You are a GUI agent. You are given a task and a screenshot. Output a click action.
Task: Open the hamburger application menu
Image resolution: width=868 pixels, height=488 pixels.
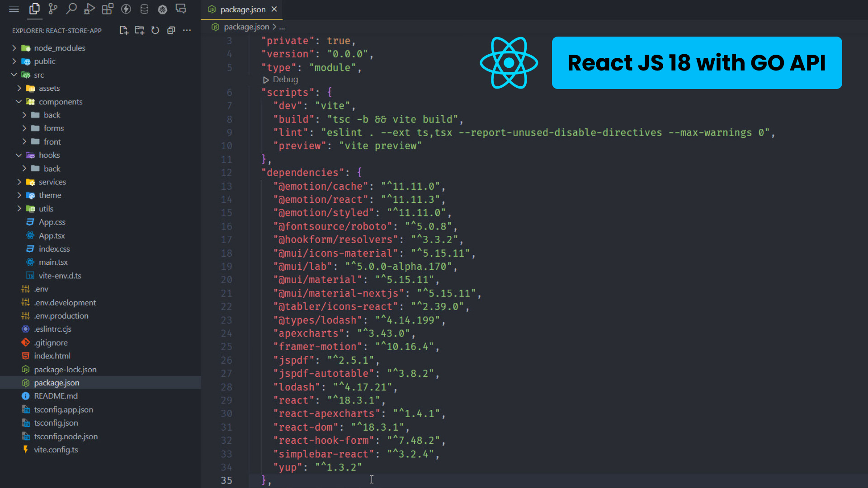tap(14, 9)
